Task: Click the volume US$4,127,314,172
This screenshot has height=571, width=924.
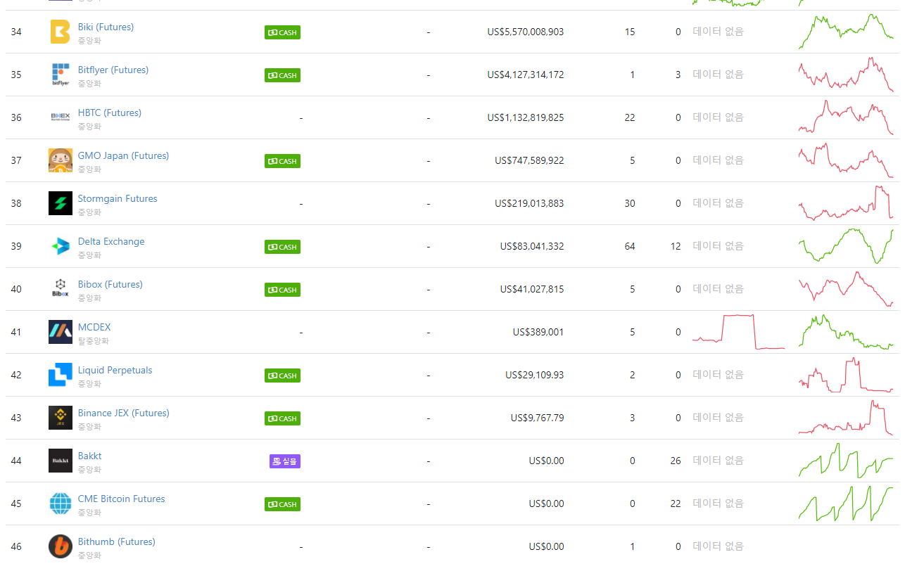Action: click(525, 75)
